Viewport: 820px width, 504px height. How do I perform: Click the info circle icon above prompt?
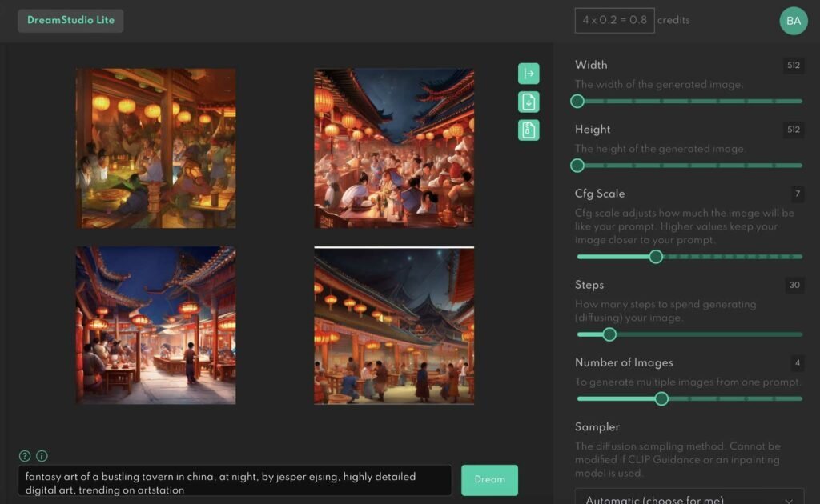42,456
